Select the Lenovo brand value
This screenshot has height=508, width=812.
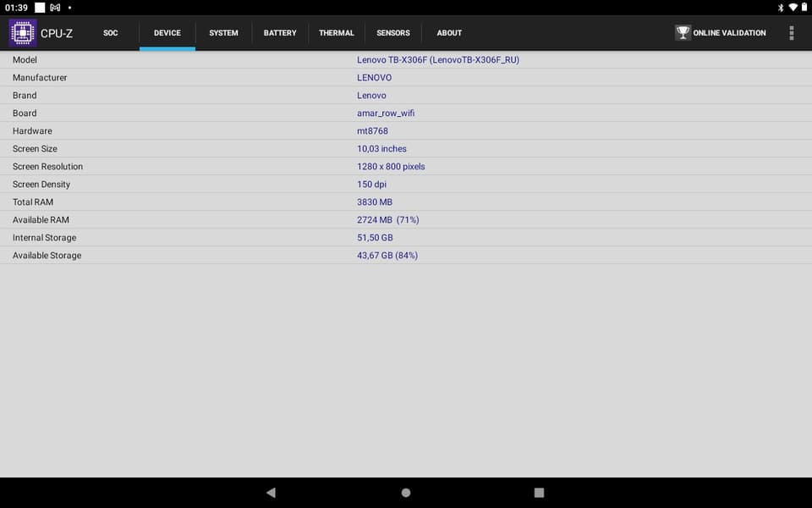(371, 96)
